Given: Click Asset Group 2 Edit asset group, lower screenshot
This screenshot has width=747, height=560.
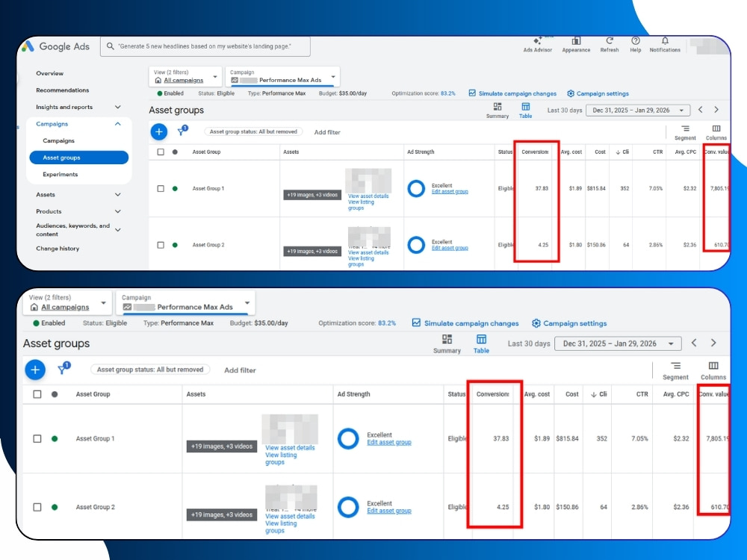Looking at the screenshot, I should pyautogui.click(x=389, y=511).
